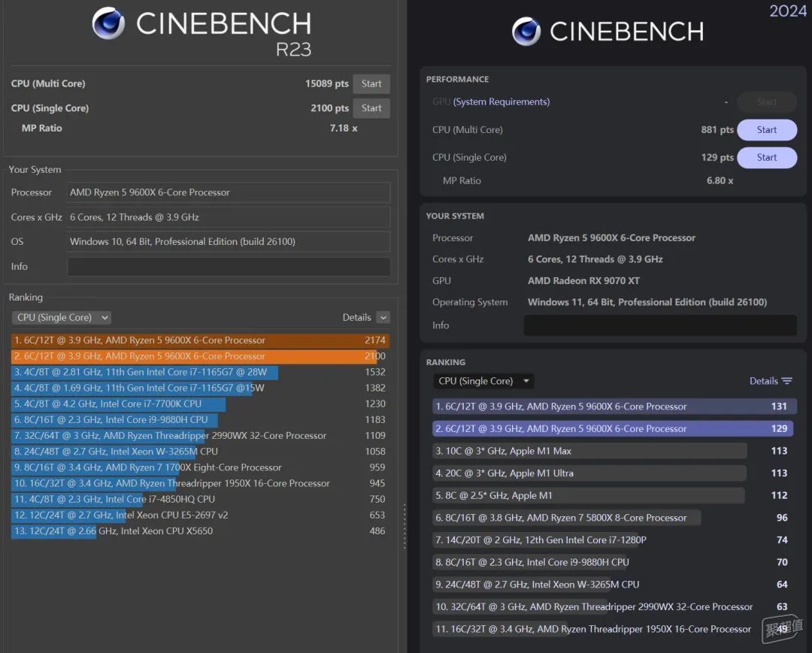Click the R23 OS field showing Windows 10
The image size is (812, 653).
(x=229, y=242)
